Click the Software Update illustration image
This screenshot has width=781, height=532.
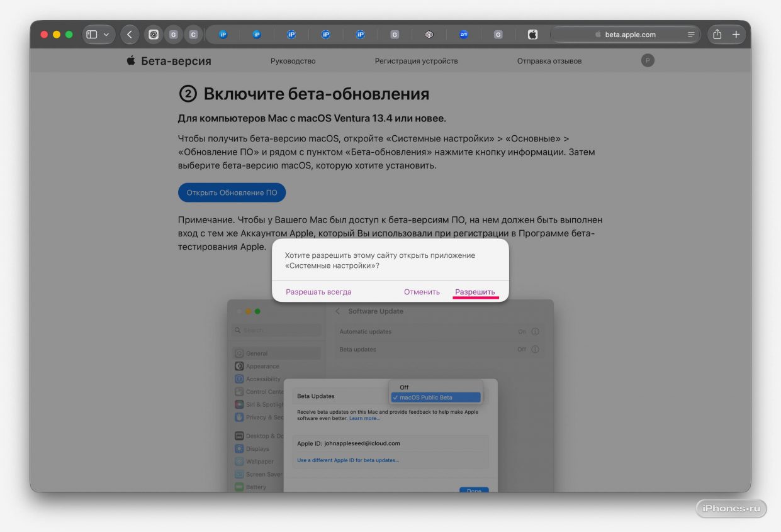click(390, 396)
